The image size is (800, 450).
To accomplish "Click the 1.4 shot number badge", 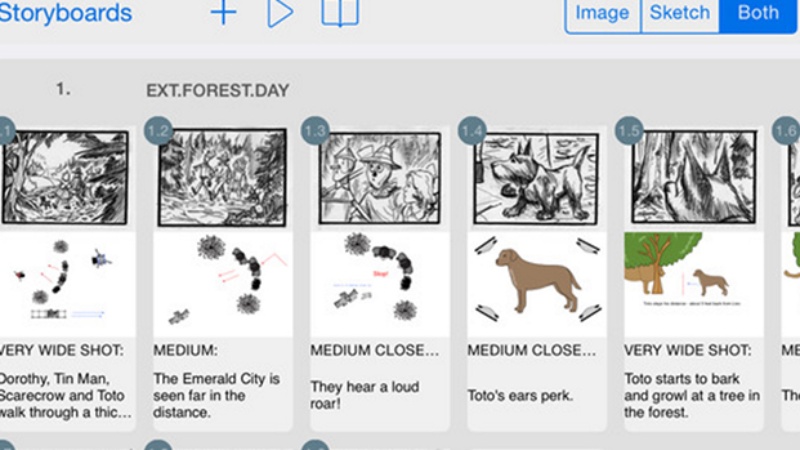I will click(472, 131).
